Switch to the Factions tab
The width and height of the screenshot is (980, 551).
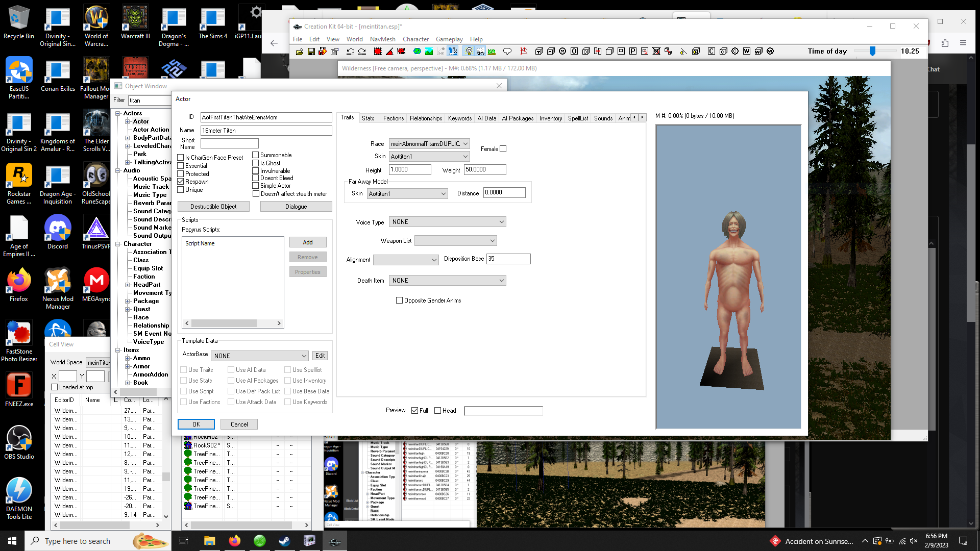pyautogui.click(x=394, y=118)
